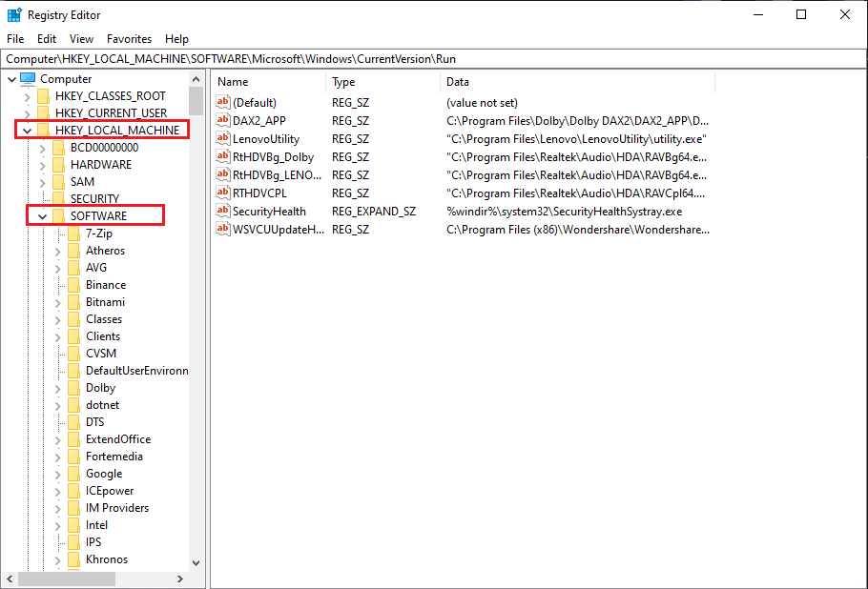Image resolution: width=868 pixels, height=589 pixels.
Task: Click the LenovoUtility ab value icon
Action: click(223, 138)
